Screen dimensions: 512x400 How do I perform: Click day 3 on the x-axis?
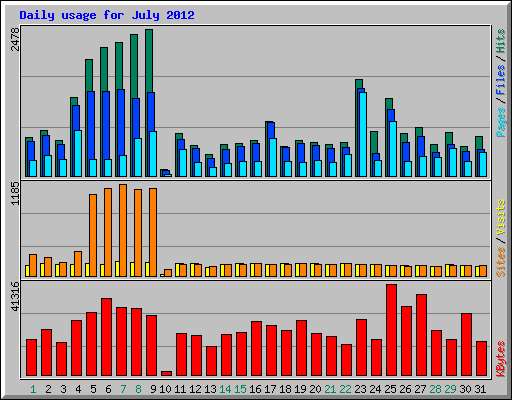[x=63, y=389]
